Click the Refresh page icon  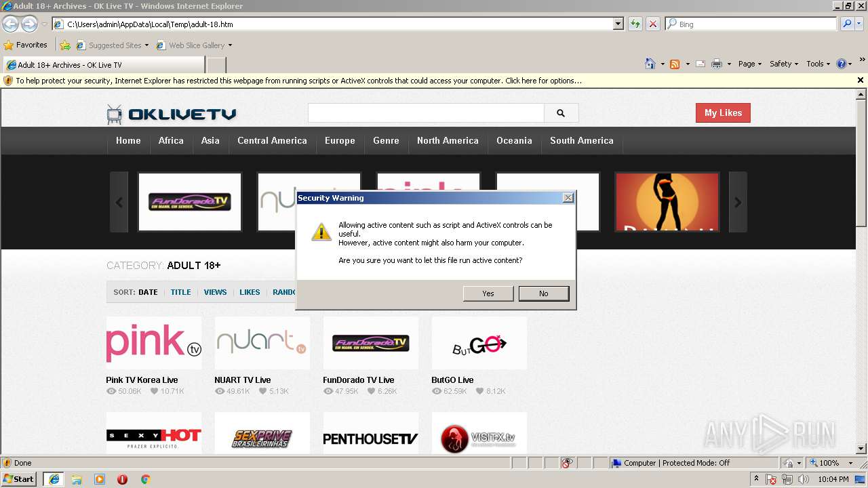click(635, 24)
